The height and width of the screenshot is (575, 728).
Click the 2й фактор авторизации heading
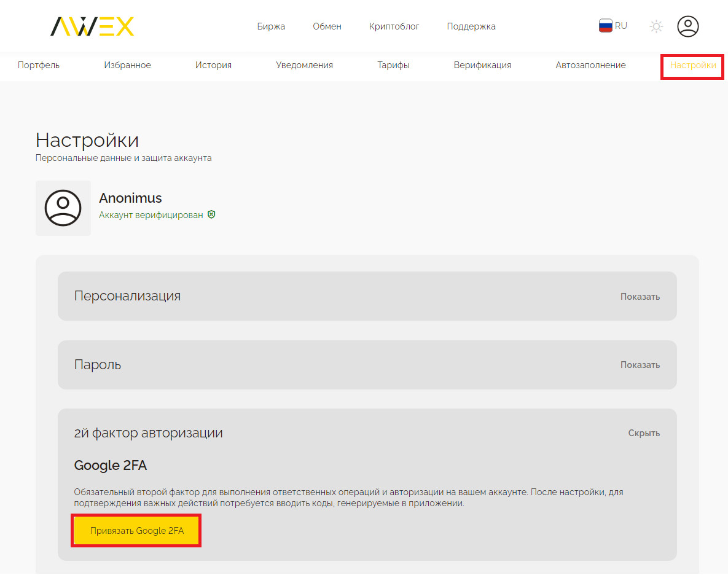(x=148, y=432)
